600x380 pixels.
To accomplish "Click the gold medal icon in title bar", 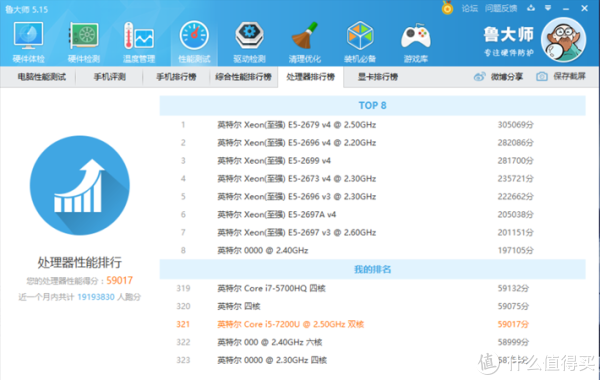I will coord(447,8).
